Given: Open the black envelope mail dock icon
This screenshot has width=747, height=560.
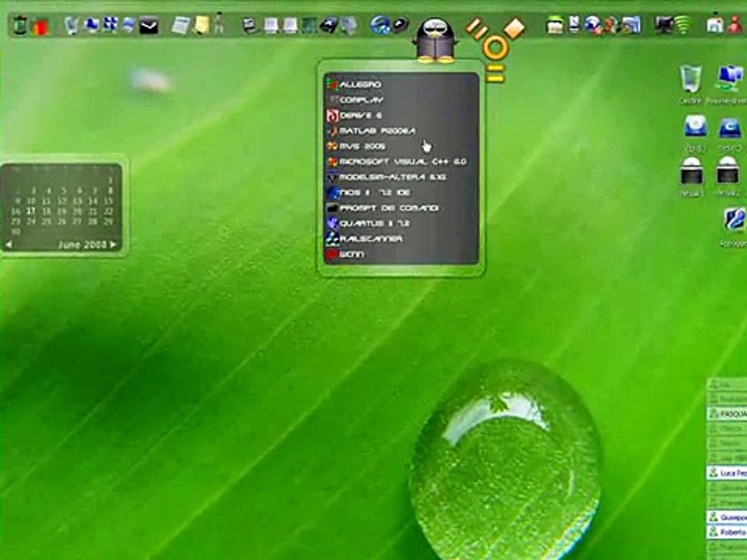Looking at the screenshot, I should [x=149, y=26].
